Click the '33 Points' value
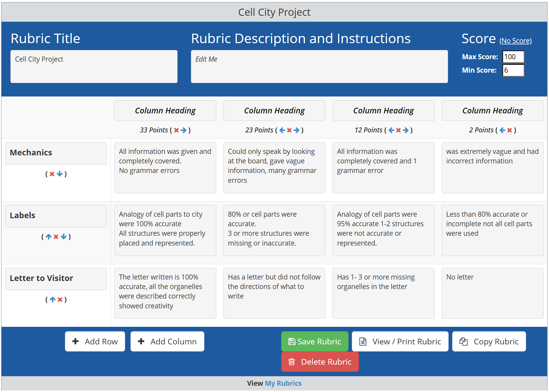 click(x=154, y=130)
